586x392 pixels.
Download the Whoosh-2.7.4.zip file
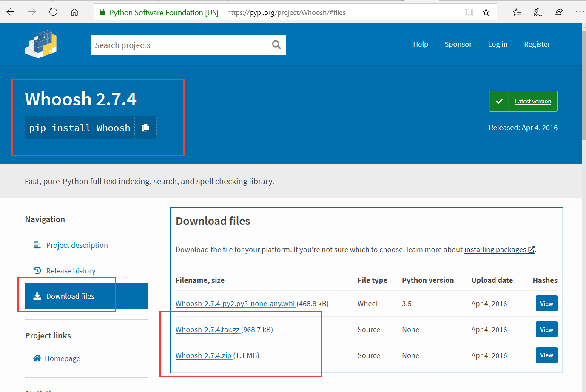[x=204, y=355]
